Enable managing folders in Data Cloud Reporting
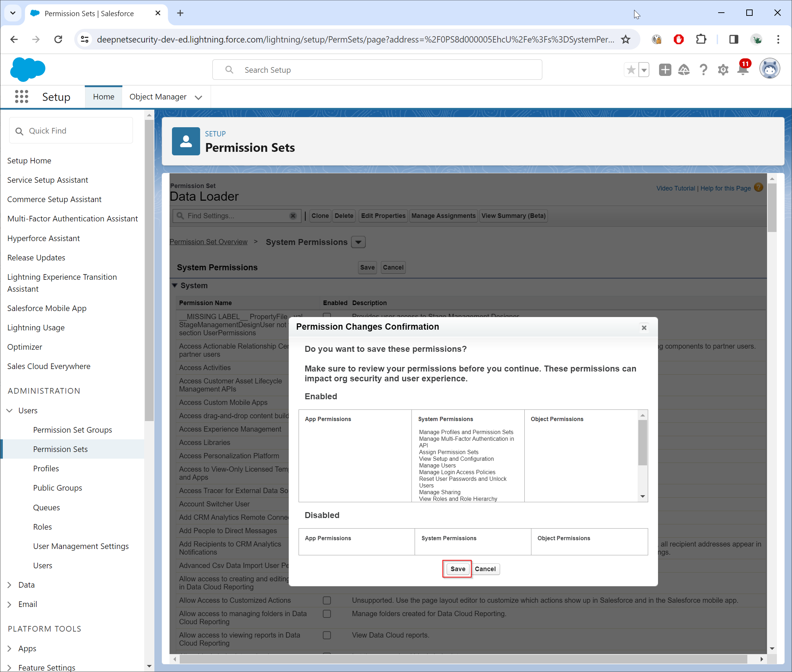Image resolution: width=792 pixels, height=672 pixels. point(327,614)
